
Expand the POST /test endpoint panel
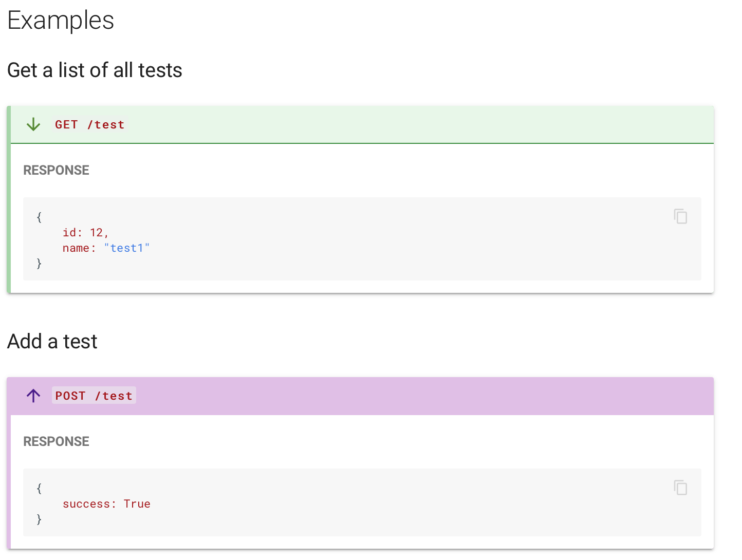pos(94,396)
